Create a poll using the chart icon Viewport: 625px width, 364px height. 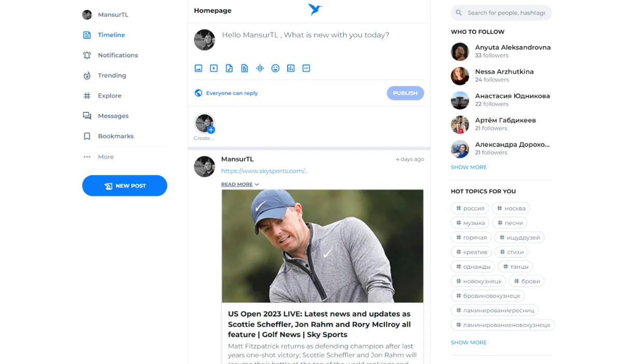[x=291, y=68]
